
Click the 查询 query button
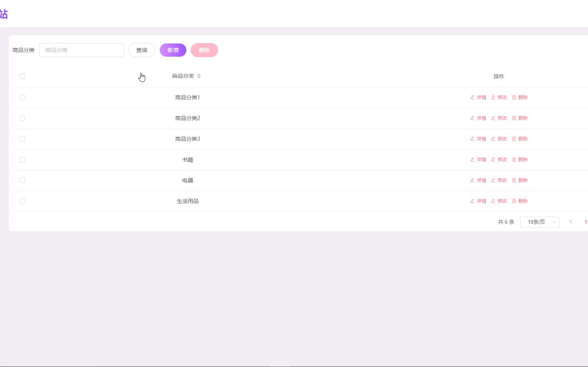(x=142, y=50)
